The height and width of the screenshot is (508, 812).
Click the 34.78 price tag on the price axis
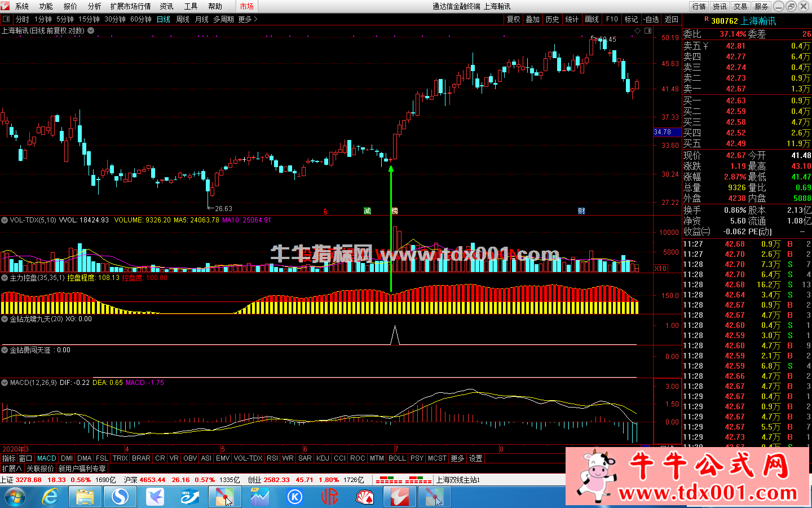tap(667, 132)
